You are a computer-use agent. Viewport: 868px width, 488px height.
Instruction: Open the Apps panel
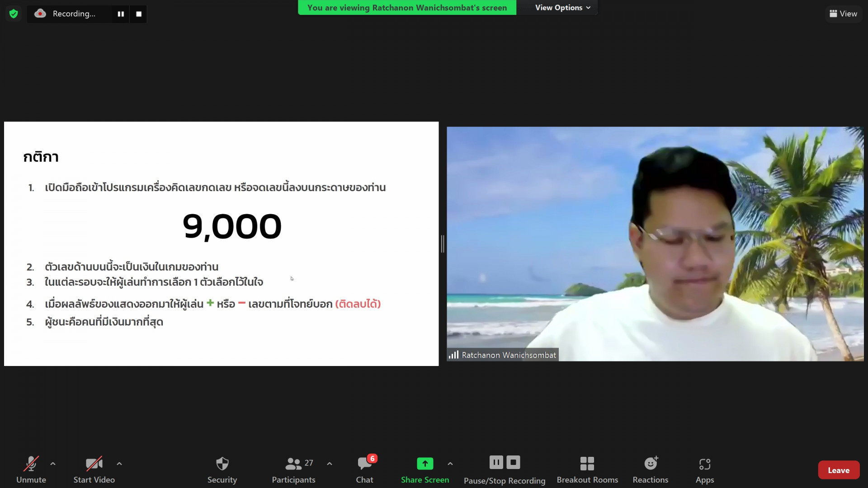(705, 470)
